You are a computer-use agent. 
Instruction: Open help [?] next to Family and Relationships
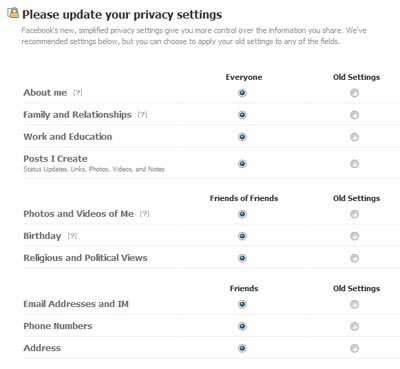pyautogui.click(x=142, y=115)
